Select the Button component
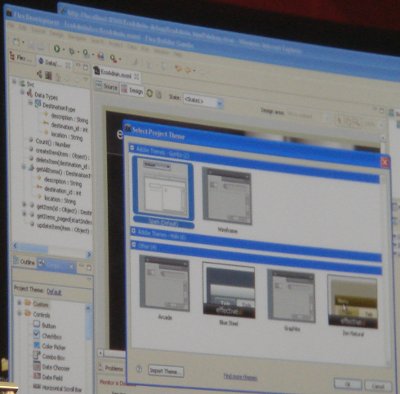Image resolution: width=400 pixels, height=394 pixels. (45, 325)
